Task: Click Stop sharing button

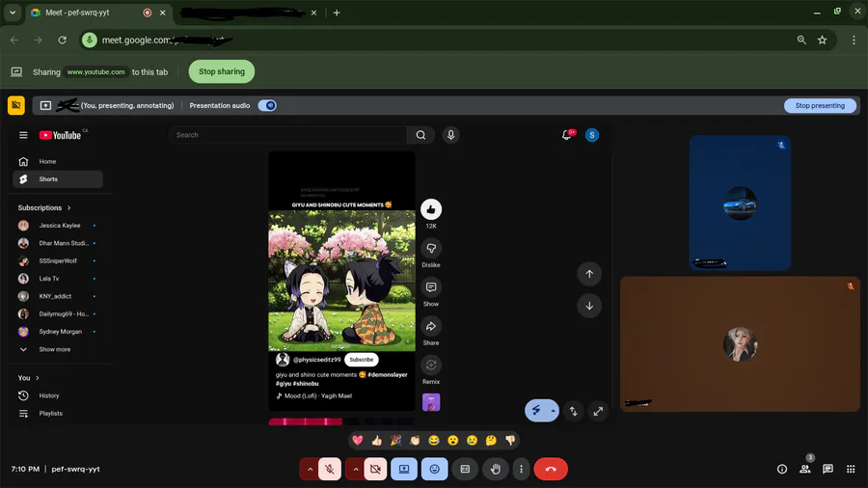Action: pyautogui.click(x=222, y=71)
